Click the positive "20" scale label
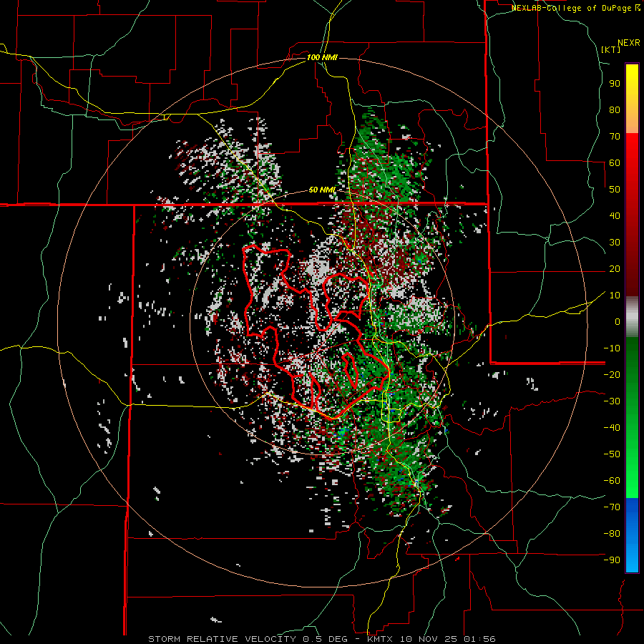The width and height of the screenshot is (644, 644). point(615,268)
